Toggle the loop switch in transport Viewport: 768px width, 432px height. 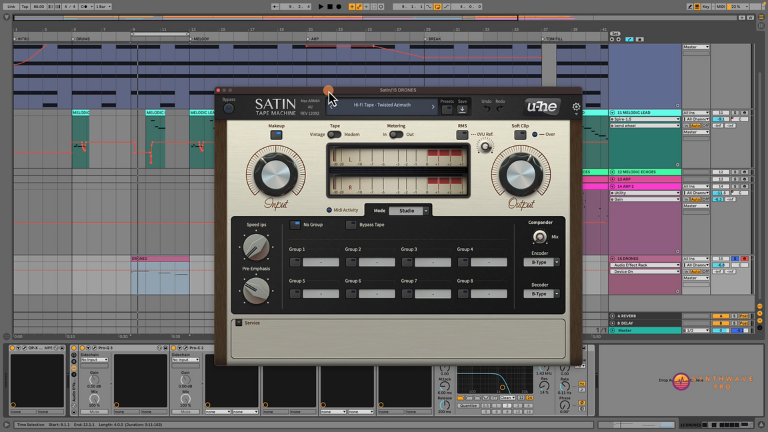(437, 7)
